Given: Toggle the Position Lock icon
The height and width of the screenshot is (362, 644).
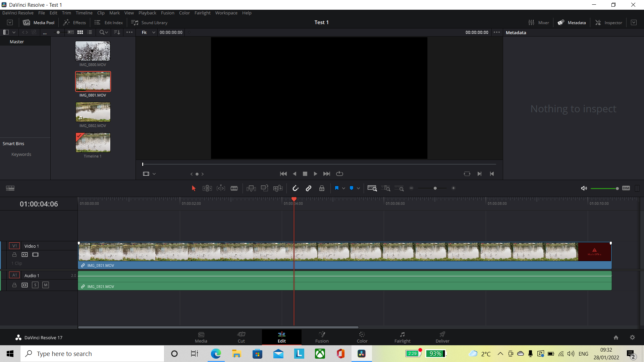Looking at the screenshot, I should [322, 188].
